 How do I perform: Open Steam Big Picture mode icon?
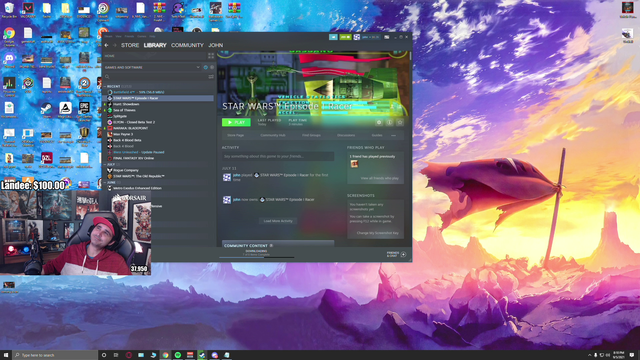pos(387,37)
